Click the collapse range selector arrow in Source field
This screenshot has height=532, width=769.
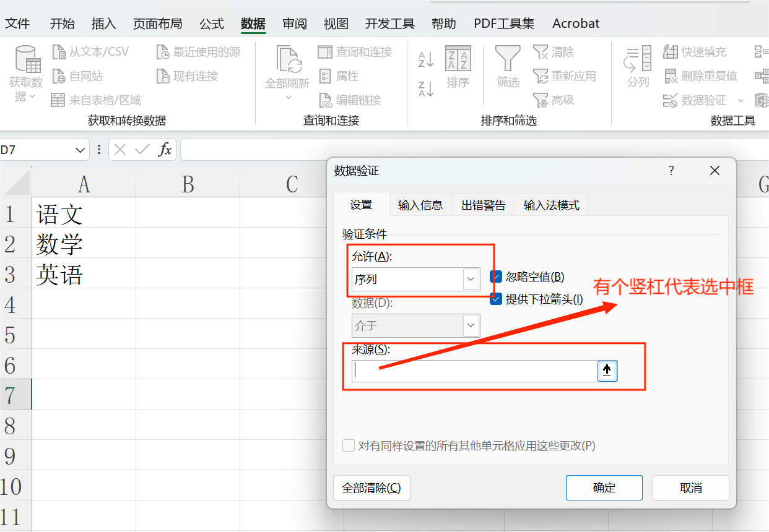[607, 371]
